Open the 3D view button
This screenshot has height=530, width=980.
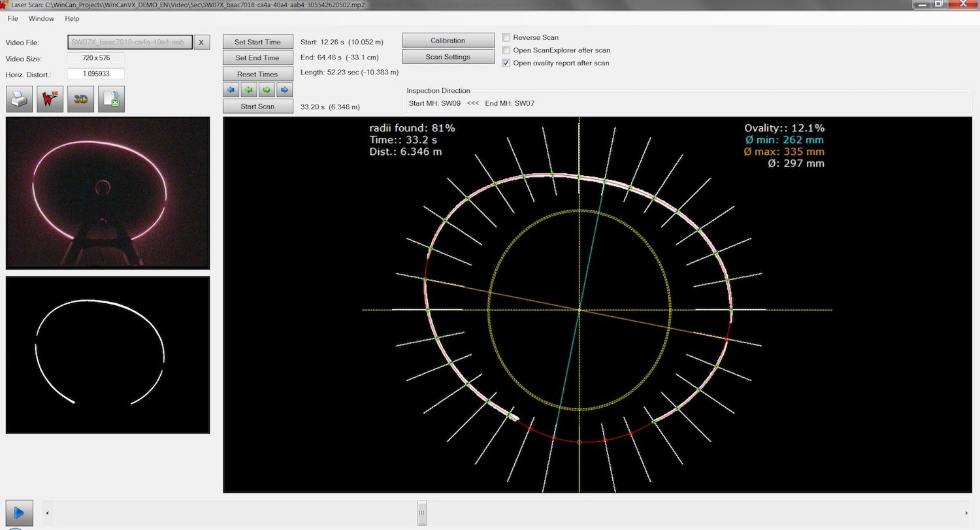click(81, 99)
